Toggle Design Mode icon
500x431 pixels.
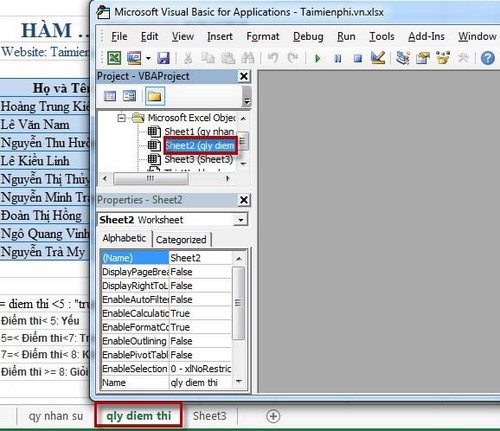(378, 58)
